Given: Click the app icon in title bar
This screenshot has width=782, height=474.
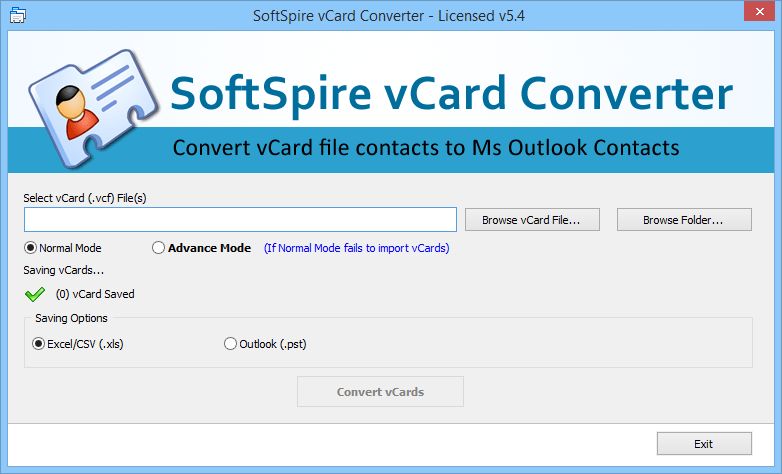Looking at the screenshot, I should (x=17, y=15).
